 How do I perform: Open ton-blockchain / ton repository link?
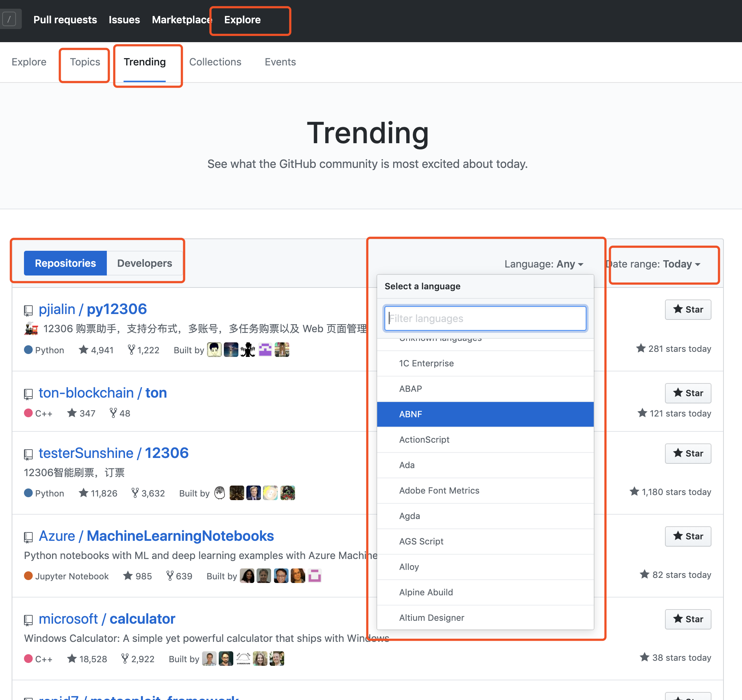tap(103, 393)
